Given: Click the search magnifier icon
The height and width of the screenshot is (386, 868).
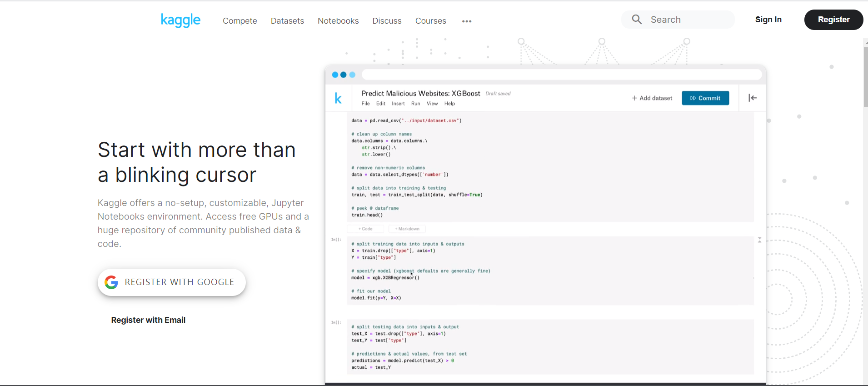Looking at the screenshot, I should click(x=637, y=20).
